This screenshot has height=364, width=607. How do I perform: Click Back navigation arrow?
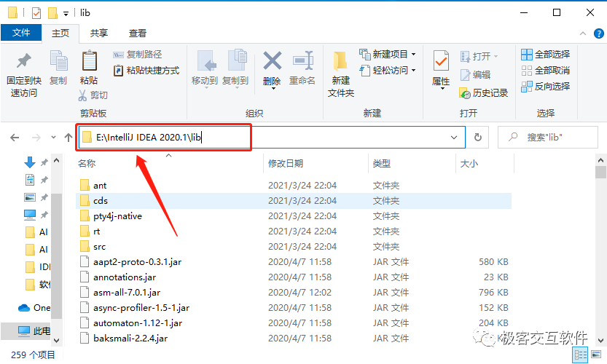click(x=15, y=138)
